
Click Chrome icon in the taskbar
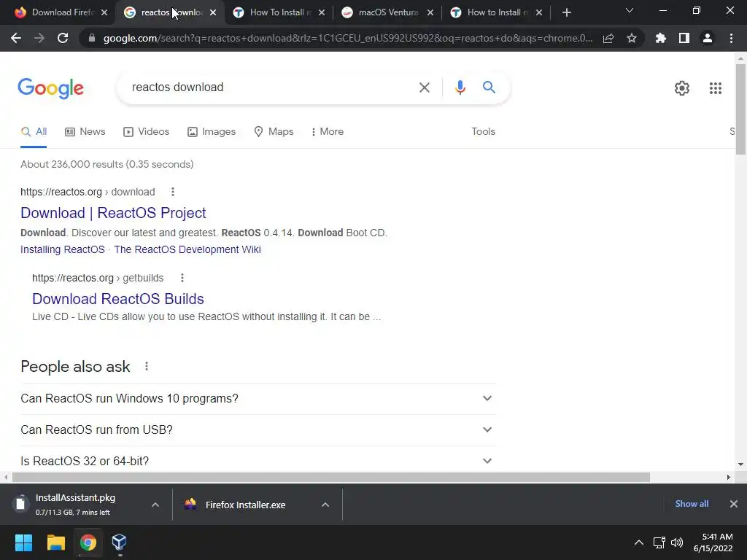tap(88, 542)
